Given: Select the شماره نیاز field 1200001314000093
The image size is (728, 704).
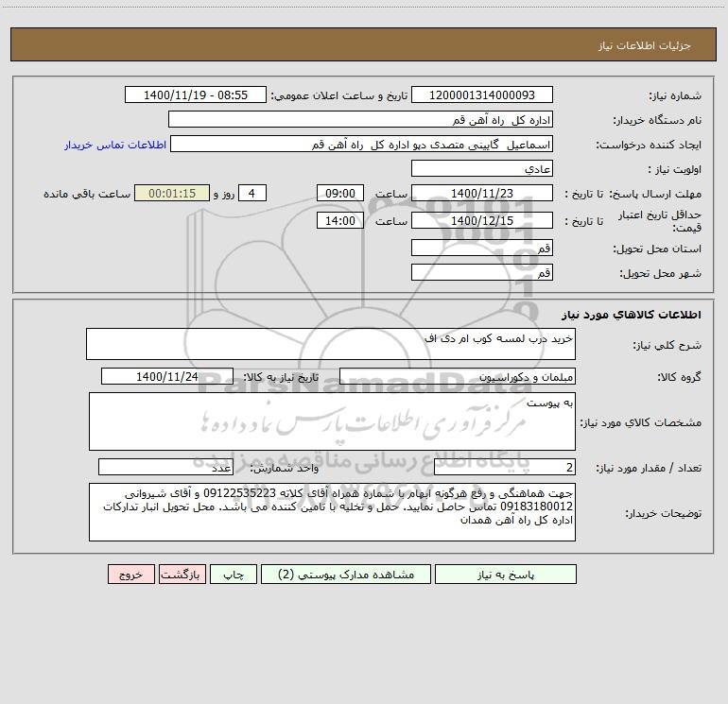Looking at the screenshot, I should tap(482, 94).
